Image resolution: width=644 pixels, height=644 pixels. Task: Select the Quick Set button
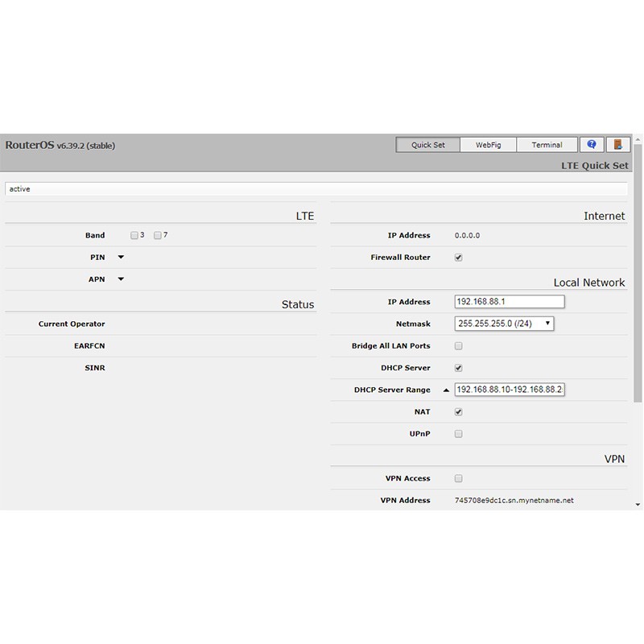click(427, 145)
